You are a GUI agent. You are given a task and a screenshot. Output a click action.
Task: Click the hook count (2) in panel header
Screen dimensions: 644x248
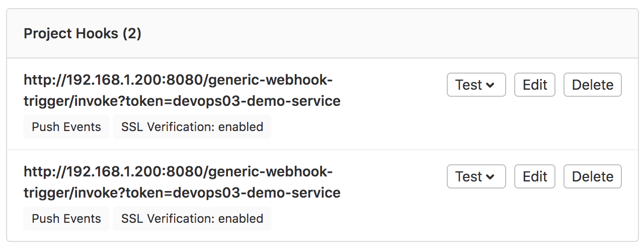click(x=132, y=34)
